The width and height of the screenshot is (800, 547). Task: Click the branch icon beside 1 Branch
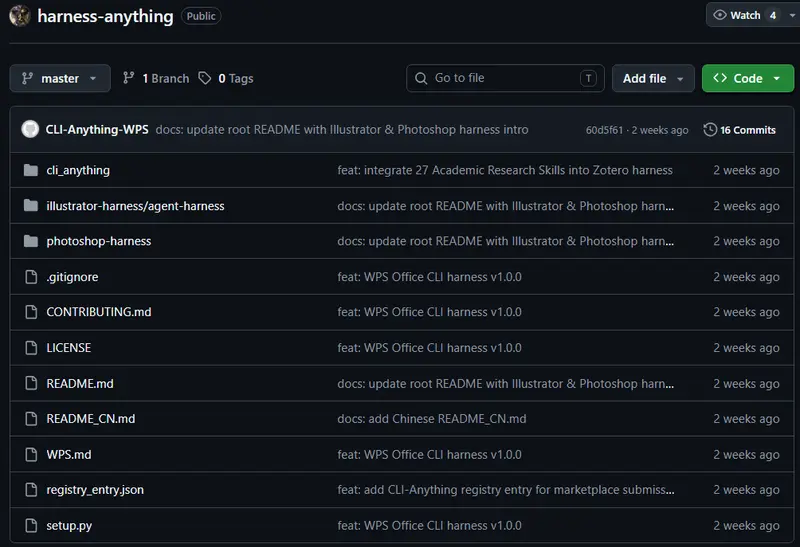tap(129, 78)
